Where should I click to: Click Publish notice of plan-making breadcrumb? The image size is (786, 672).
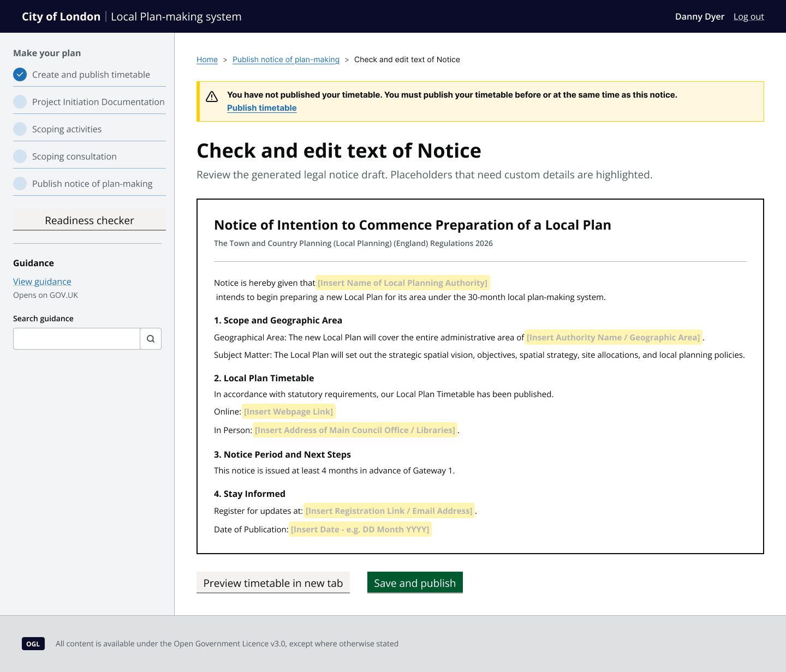286,59
